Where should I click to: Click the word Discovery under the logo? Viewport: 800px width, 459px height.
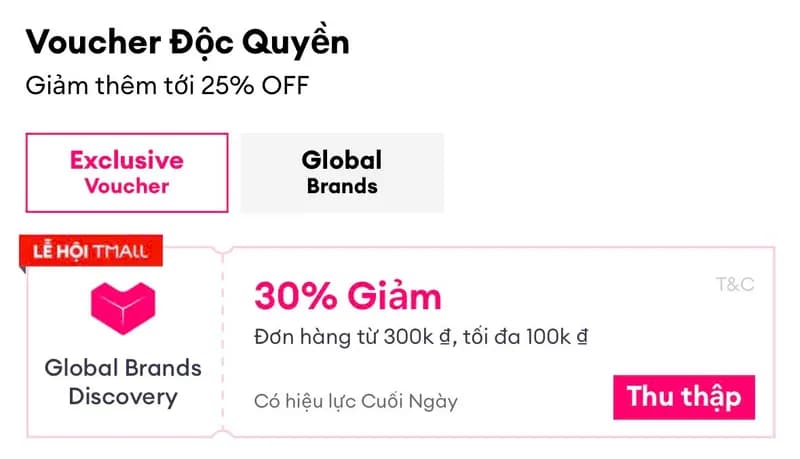click(123, 396)
